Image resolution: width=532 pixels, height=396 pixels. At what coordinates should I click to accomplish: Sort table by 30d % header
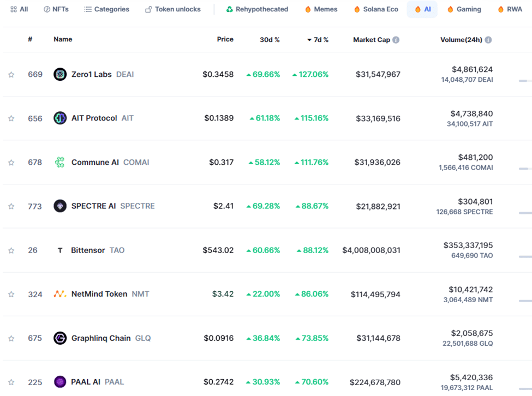[270, 40]
